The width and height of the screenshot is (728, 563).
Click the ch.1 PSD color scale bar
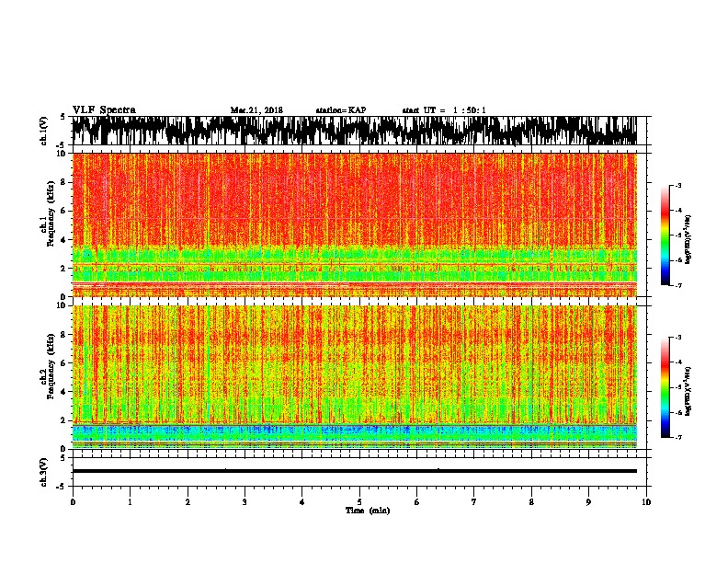[665, 236]
